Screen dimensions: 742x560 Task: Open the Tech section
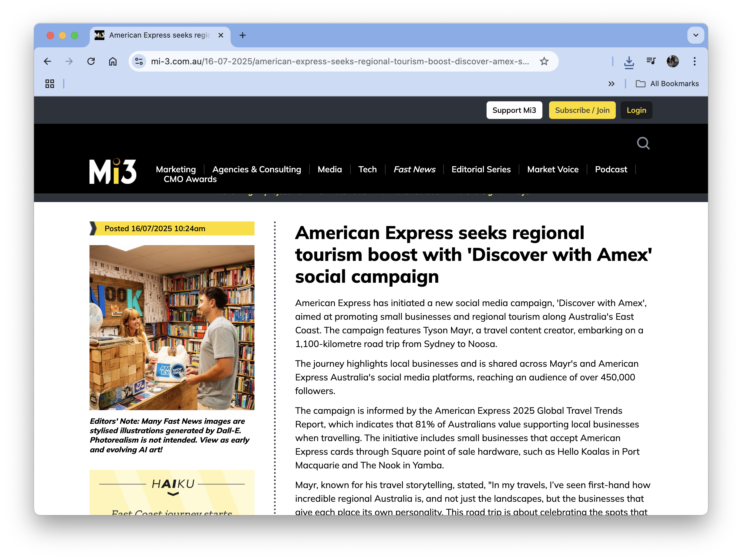tap(367, 170)
